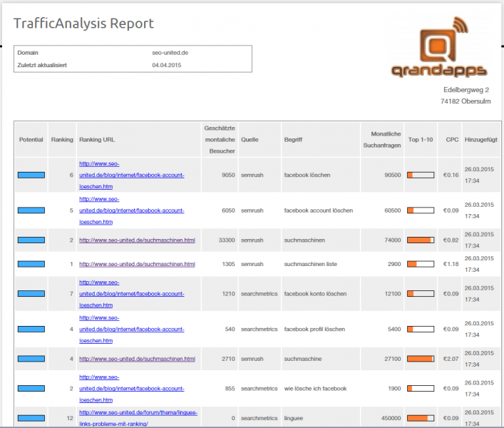
Task: Click Top 1-10 bar of 'linguee' row
Action: 421,418
